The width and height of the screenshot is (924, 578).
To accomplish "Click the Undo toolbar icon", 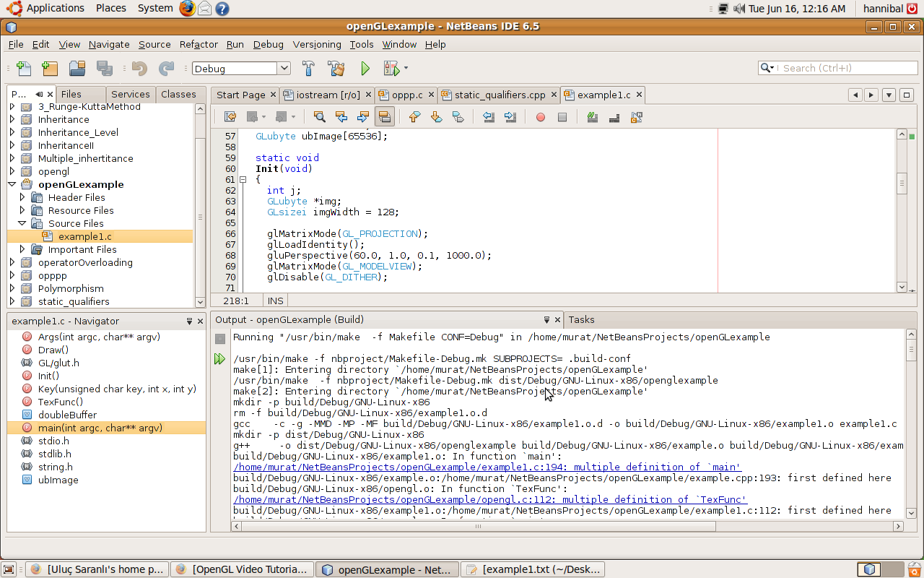I will 139,68.
